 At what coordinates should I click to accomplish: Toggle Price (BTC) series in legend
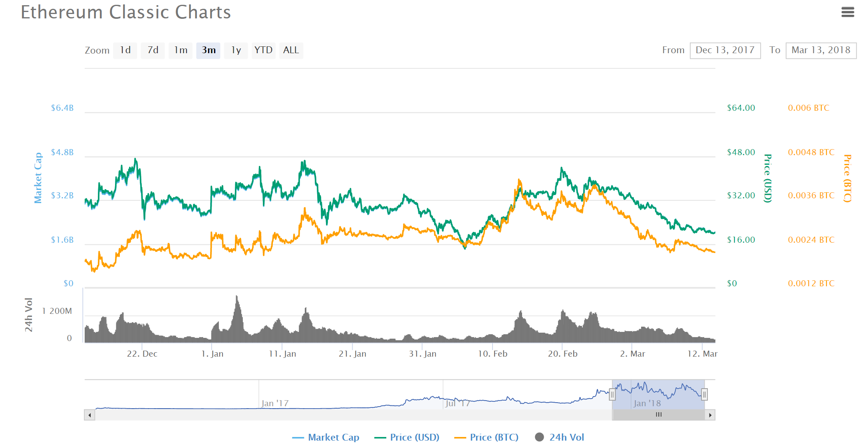(487, 437)
